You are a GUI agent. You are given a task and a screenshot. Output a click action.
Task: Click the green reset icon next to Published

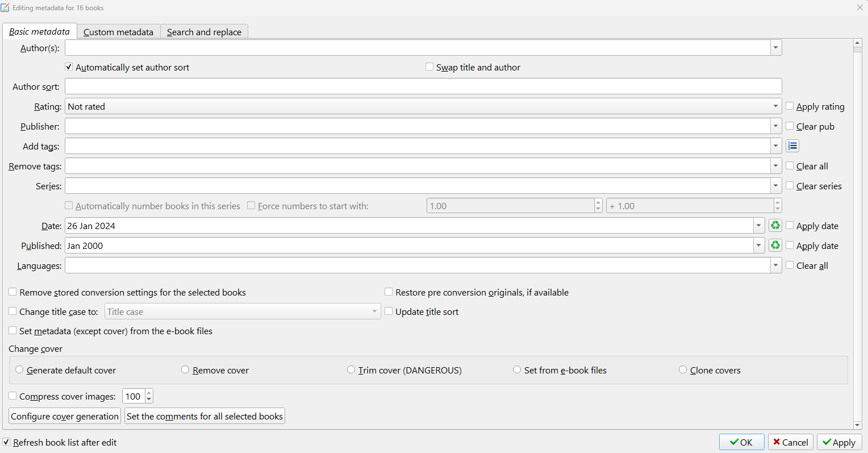pyautogui.click(x=775, y=246)
